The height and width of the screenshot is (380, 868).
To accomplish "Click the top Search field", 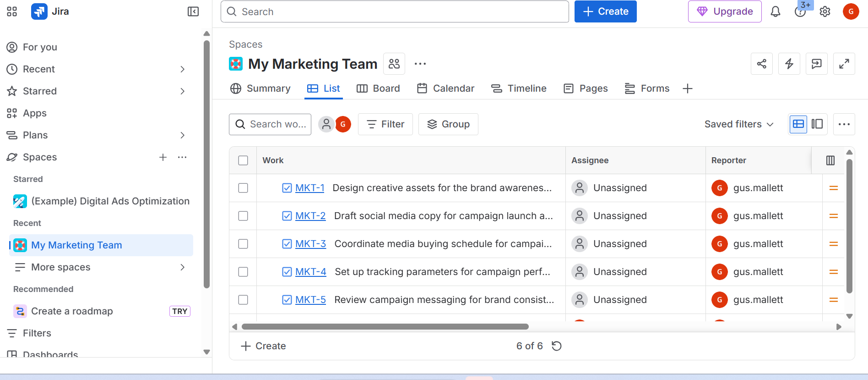I will tap(395, 11).
